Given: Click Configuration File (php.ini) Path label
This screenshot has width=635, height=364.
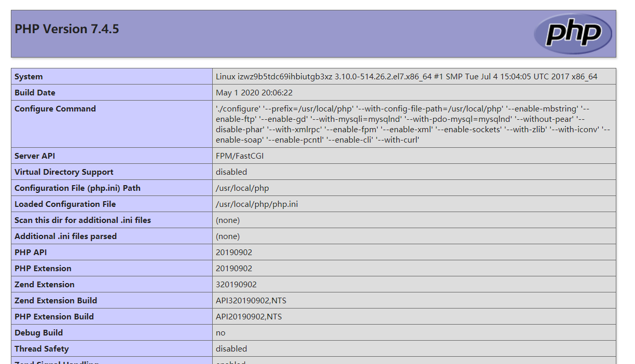Looking at the screenshot, I should pyautogui.click(x=77, y=188).
